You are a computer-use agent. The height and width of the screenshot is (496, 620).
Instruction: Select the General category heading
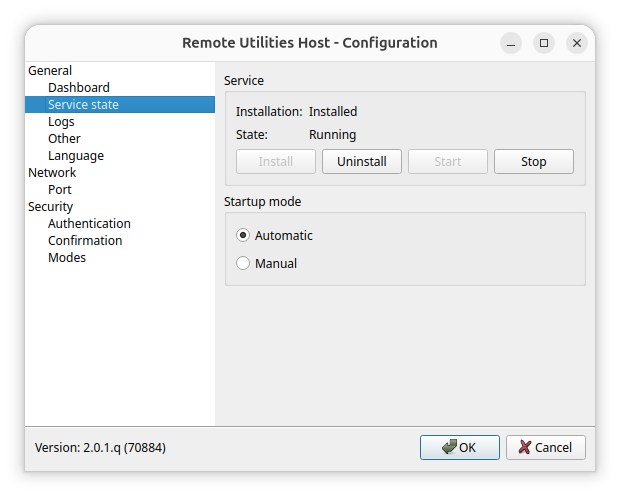(x=50, y=70)
